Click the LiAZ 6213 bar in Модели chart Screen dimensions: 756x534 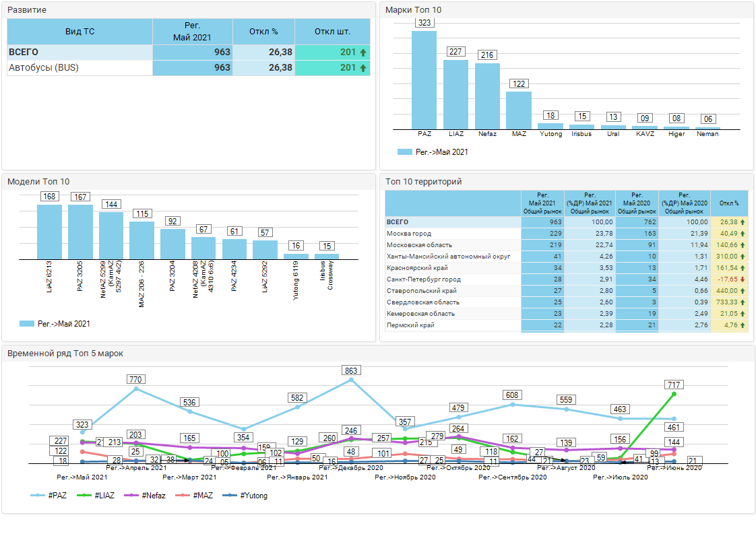pos(49,232)
